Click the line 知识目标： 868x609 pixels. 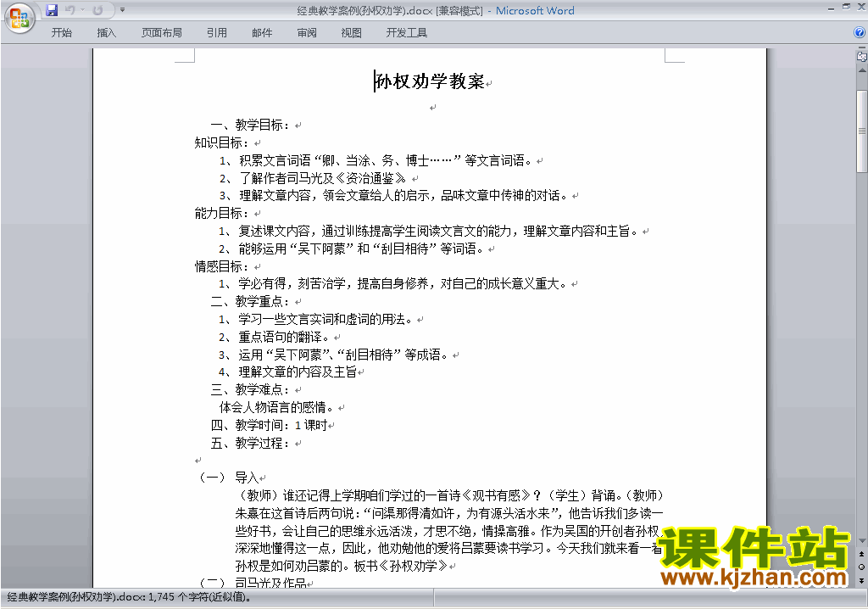point(222,142)
